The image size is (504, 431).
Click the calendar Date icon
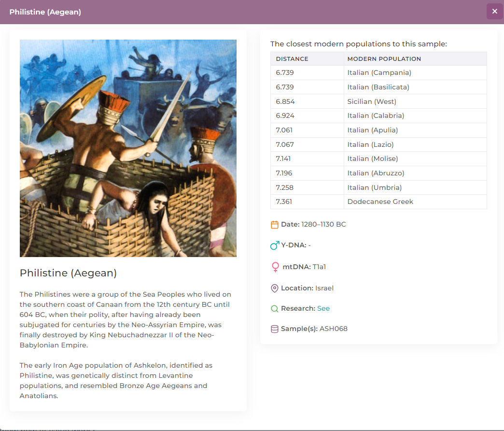[x=275, y=225]
